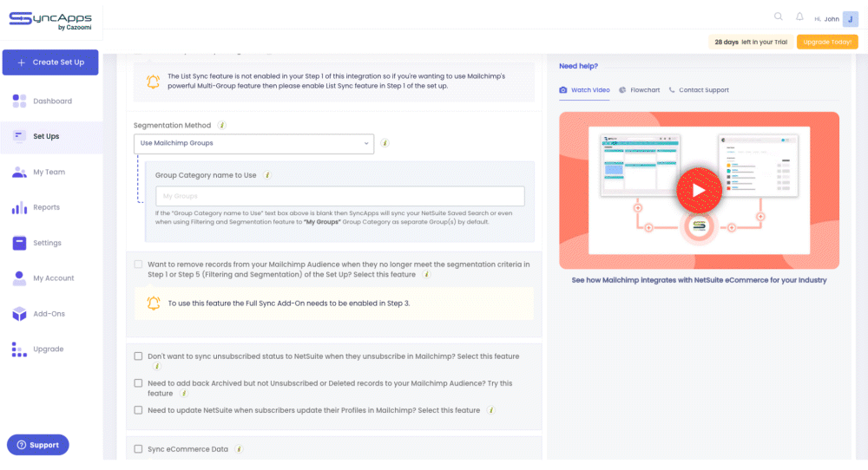Click the camera icon by Watch Video
The image size is (868, 470).
pyautogui.click(x=563, y=90)
